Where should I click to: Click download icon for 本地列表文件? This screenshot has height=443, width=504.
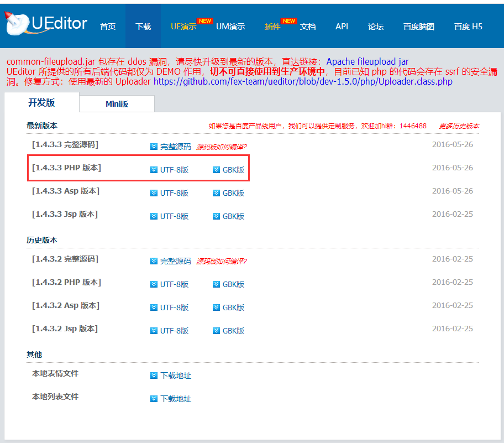click(x=154, y=399)
